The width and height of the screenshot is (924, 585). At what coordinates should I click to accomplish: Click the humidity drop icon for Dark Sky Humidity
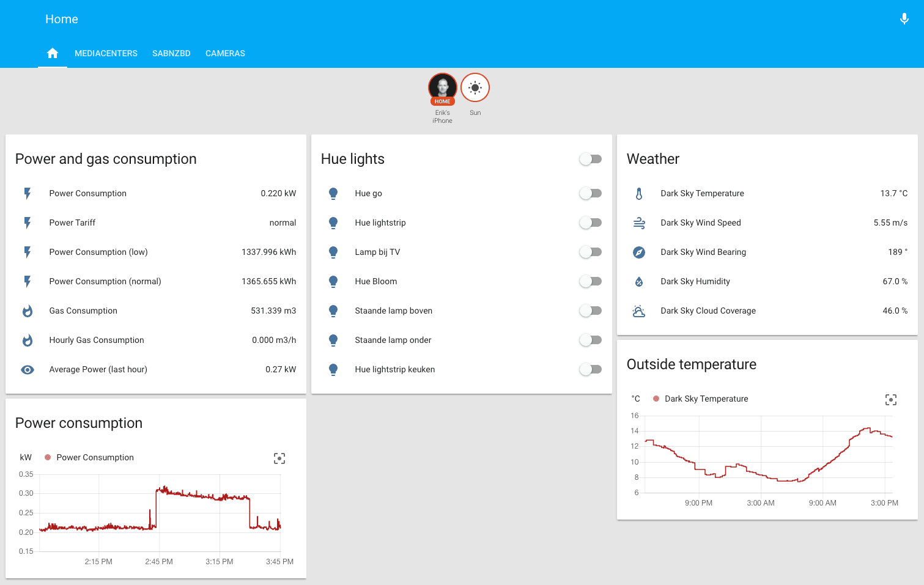point(638,281)
